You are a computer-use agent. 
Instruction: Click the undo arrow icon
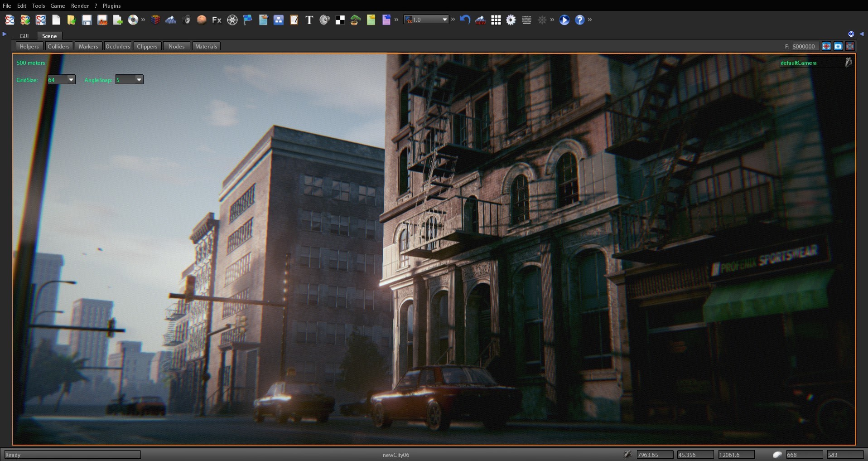pos(465,20)
